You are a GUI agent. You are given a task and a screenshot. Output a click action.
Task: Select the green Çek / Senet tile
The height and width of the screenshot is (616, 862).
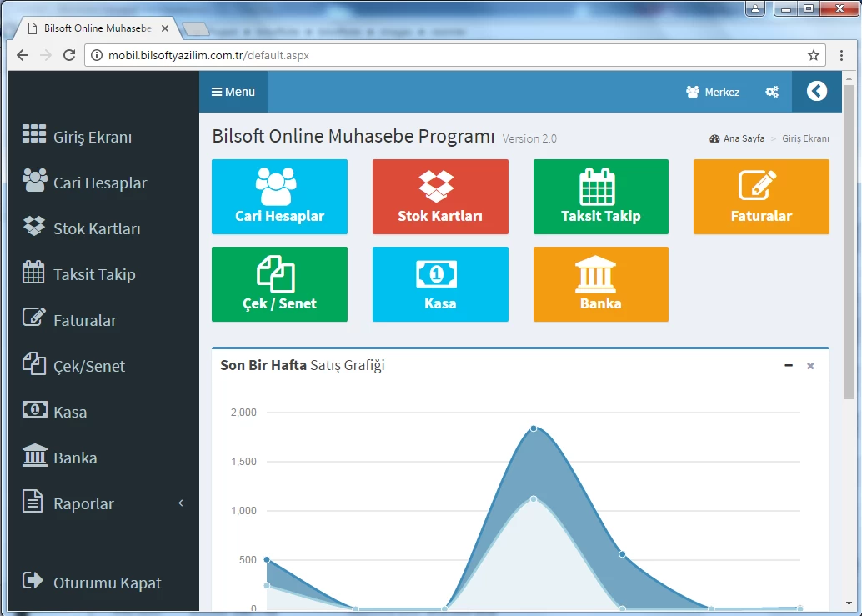click(279, 284)
